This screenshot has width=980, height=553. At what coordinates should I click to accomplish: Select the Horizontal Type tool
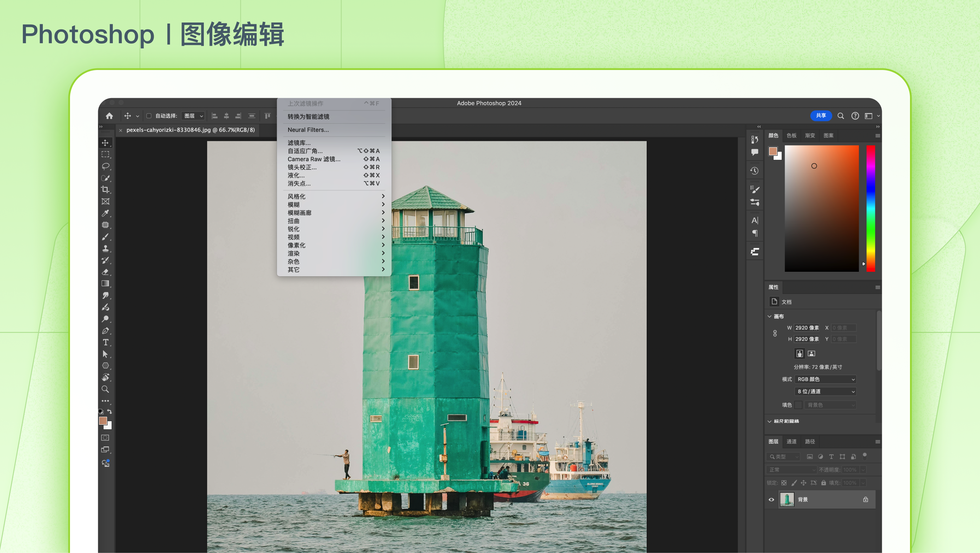pyautogui.click(x=105, y=342)
